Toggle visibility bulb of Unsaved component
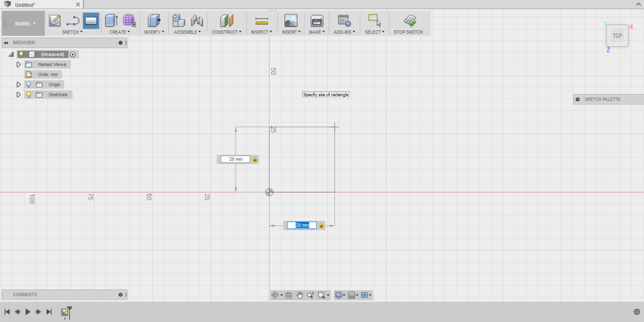The image size is (644, 322). click(x=21, y=54)
